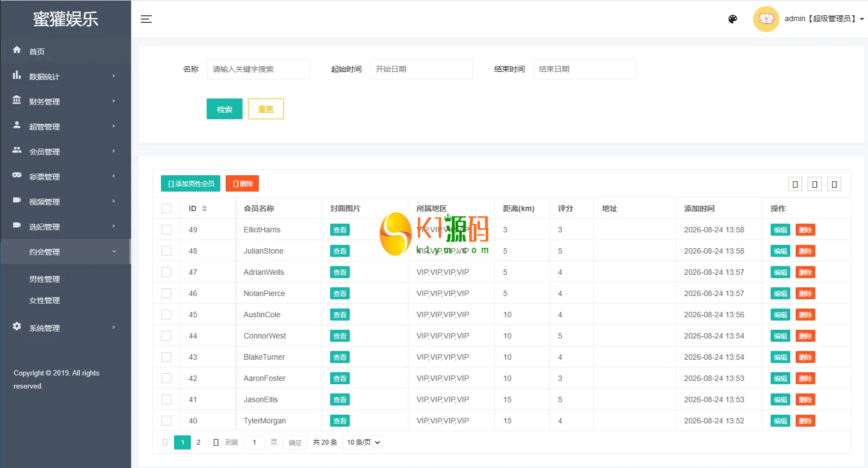Viewport: 868px width, 468px height.
Task: Check the row for ElliotHarris
Action: 166,230
